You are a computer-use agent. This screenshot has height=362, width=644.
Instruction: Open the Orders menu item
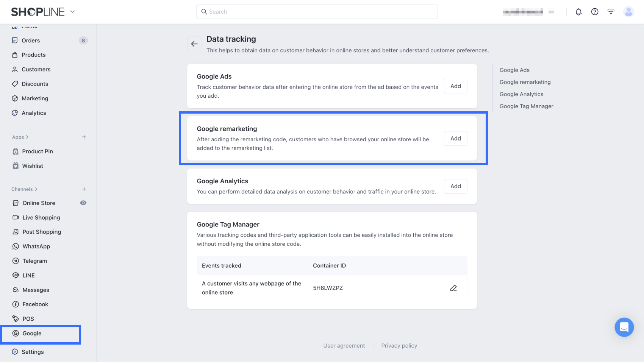(x=31, y=41)
